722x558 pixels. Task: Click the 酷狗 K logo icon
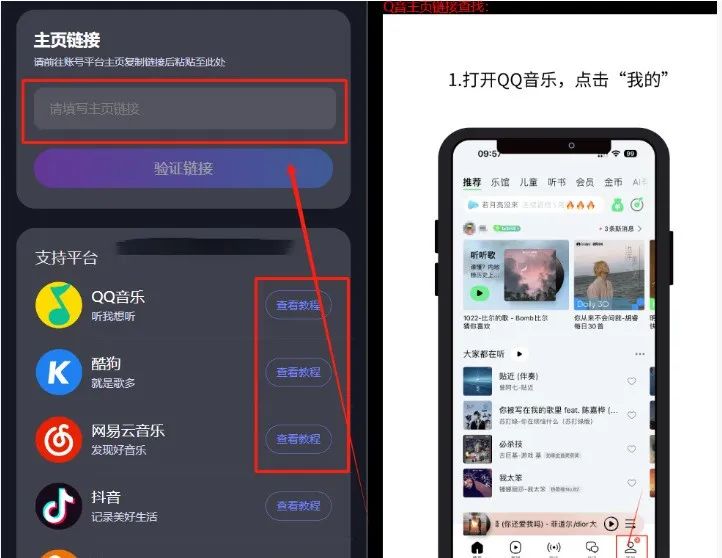pos(59,372)
